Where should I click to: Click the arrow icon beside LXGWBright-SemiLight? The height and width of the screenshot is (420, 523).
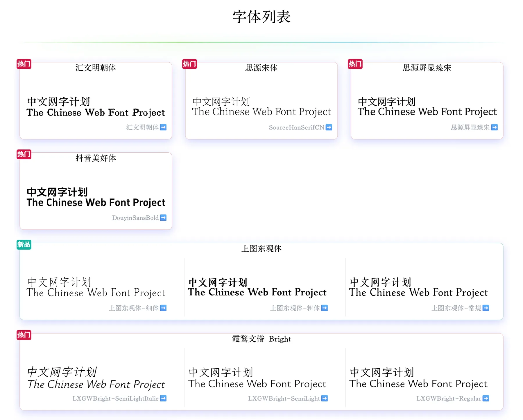[325, 399]
